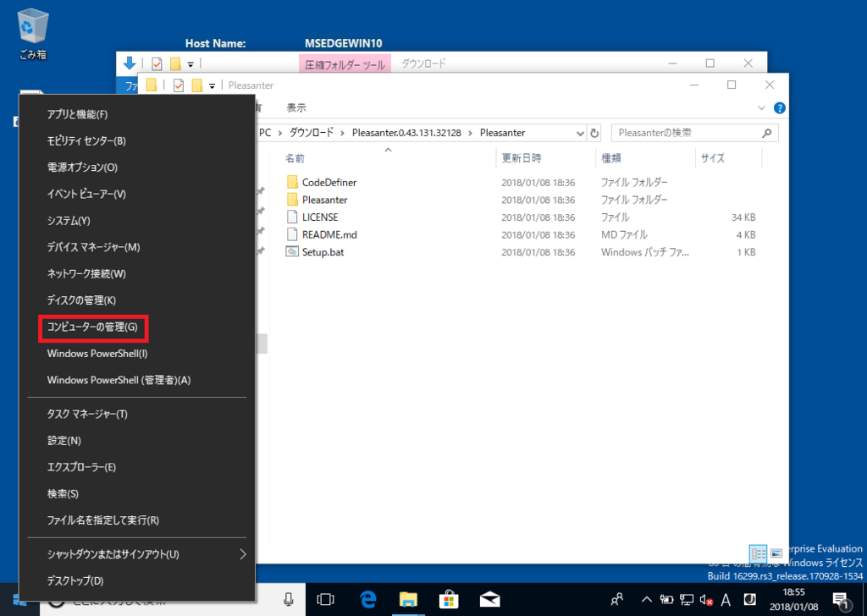Open the 表示 ribbon tab
Viewport: 867px width, 616px height.
[296, 108]
